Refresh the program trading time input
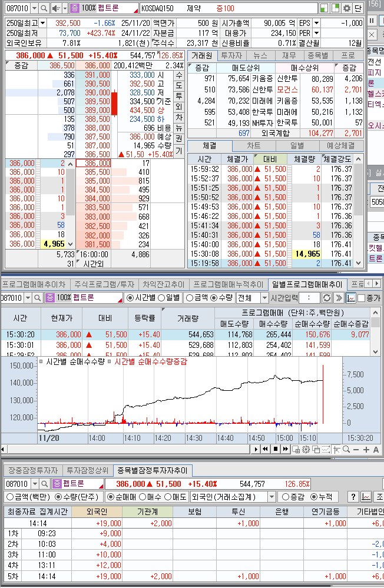Viewport: 384px width, 588px height. click(327, 298)
